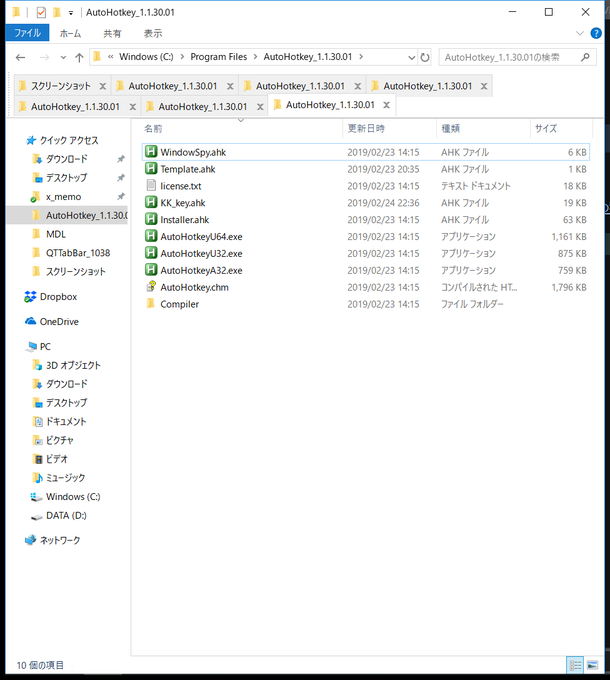The height and width of the screenshot is (680, 610).
Task: Open address bar history dropdown
Action: (411, 57)
